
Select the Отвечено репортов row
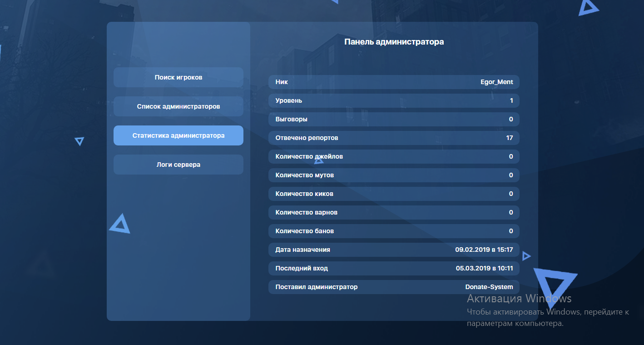pyautogui.click(x=394, y=138)
